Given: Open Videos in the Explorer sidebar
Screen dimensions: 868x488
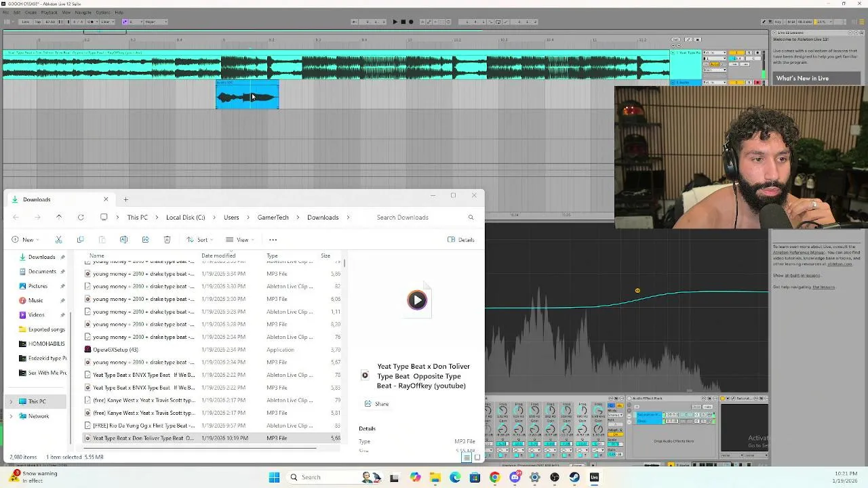Looking at the screenshot, I should pos(36,314).
